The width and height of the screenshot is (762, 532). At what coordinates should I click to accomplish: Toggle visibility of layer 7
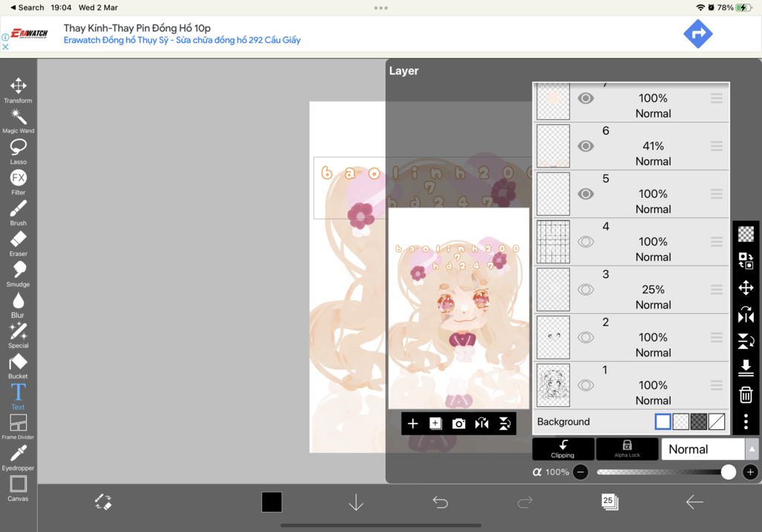[586, 99]
